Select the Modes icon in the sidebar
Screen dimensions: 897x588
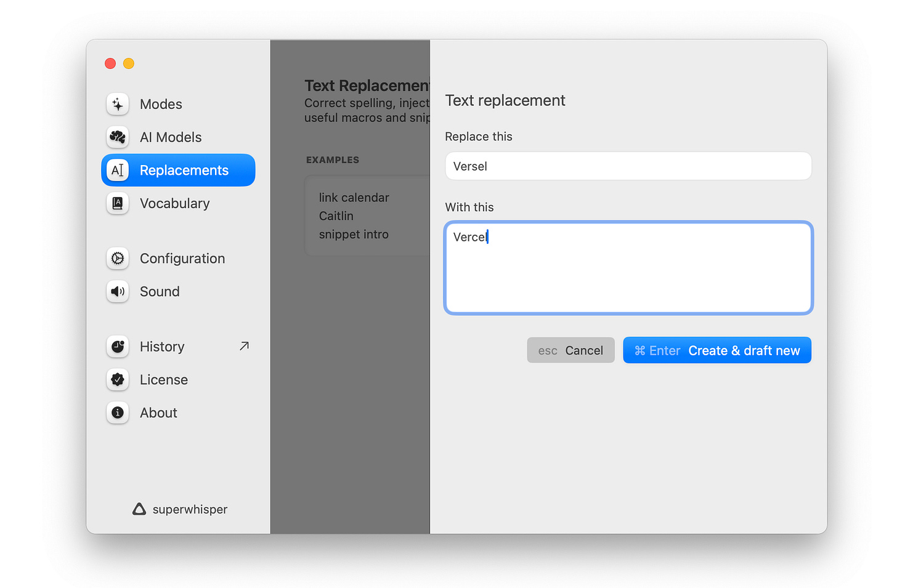118,104
